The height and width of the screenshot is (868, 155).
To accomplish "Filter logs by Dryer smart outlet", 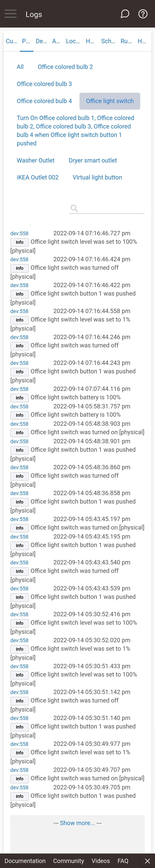I will point(93,160).
